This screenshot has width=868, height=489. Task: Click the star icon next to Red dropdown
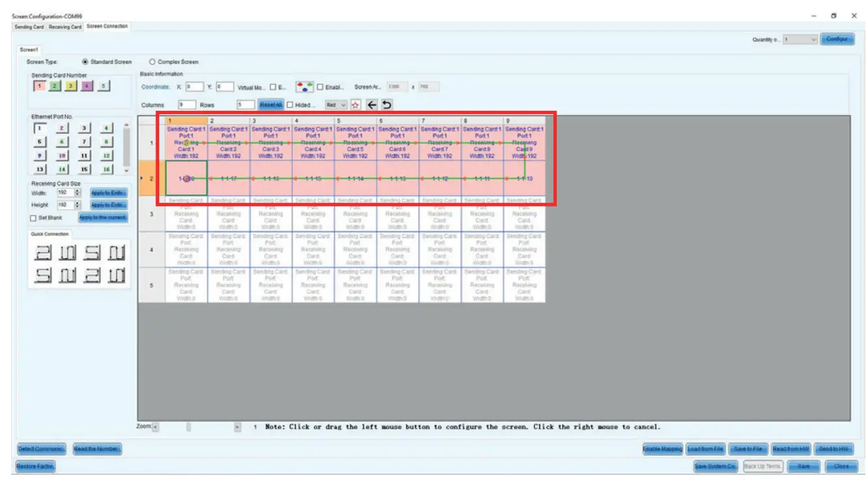coord(356,105)
